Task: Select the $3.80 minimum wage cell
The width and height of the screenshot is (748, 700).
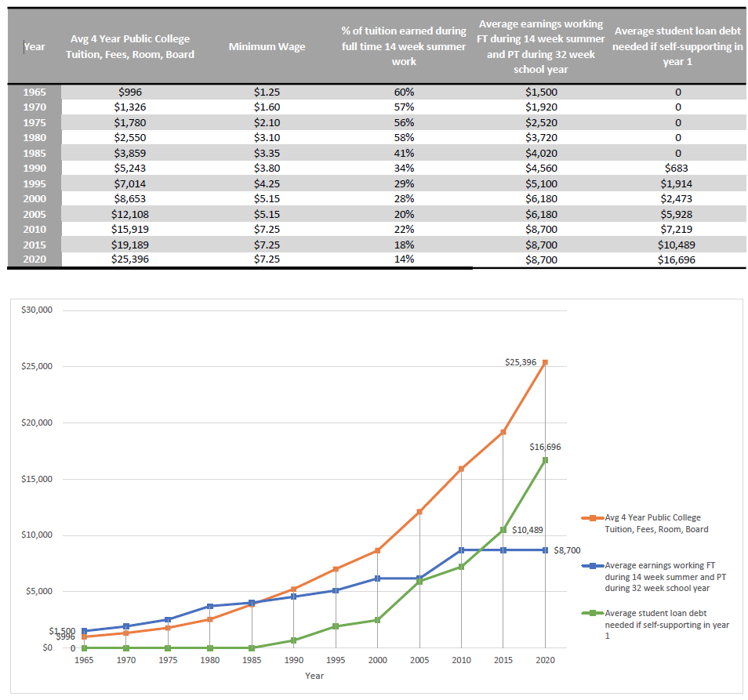Action: tap(267, 169)
